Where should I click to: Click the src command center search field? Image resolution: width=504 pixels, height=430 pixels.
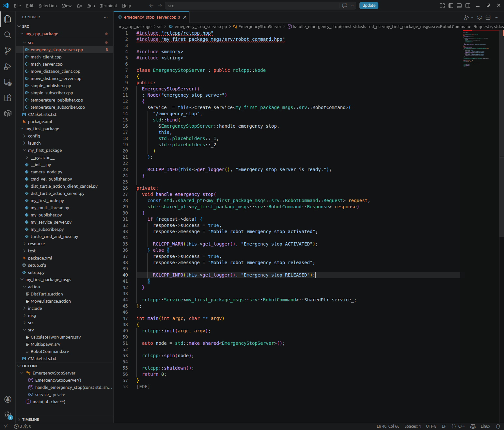pyautogui.click(x=251, y=6)
